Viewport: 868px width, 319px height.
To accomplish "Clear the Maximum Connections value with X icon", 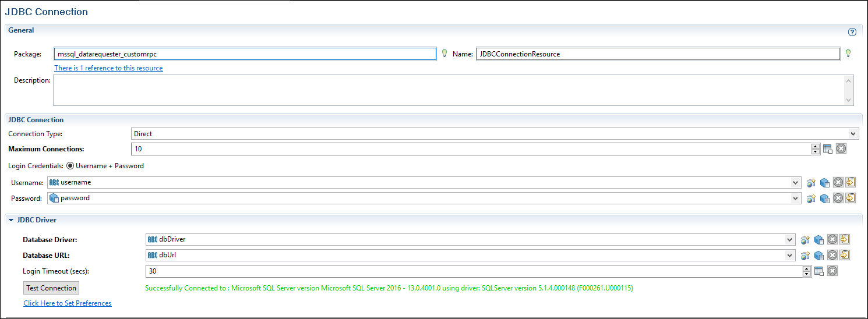I will (841, 148).
